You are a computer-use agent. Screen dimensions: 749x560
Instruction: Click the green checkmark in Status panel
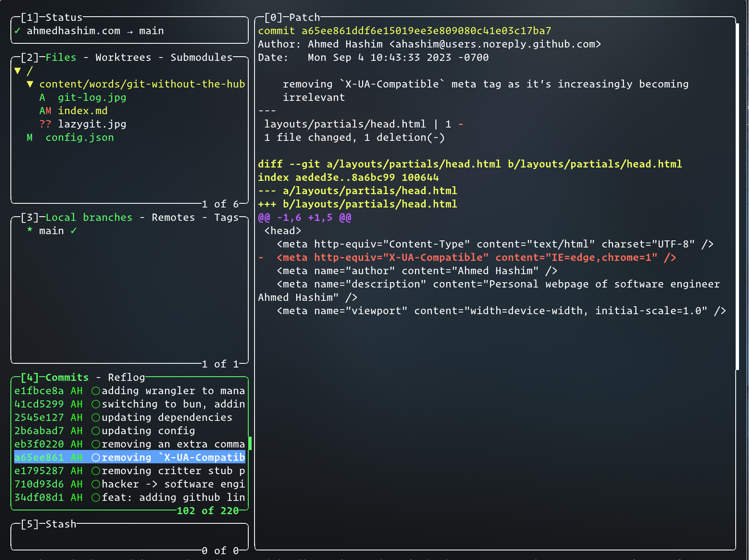pos(17,31)
